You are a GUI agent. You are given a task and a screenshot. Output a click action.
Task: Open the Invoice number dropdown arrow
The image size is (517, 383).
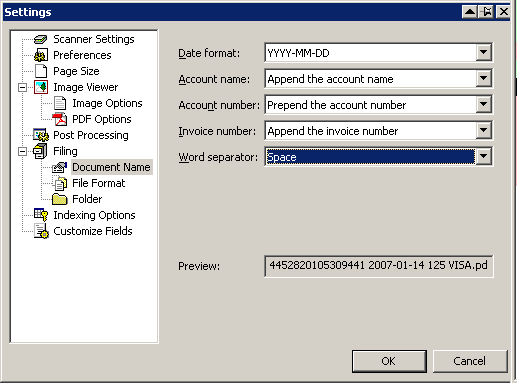point(483,130)
